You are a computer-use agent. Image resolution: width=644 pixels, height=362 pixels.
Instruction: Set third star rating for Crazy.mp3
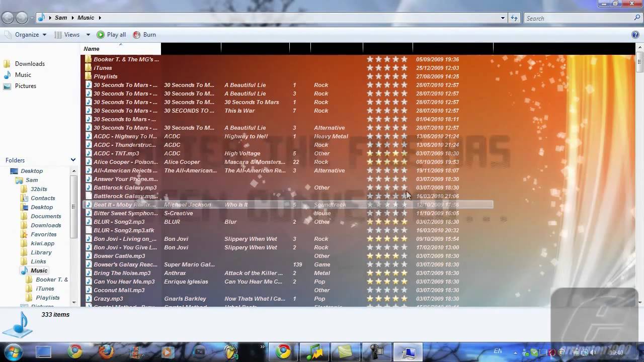click(387, 299)
